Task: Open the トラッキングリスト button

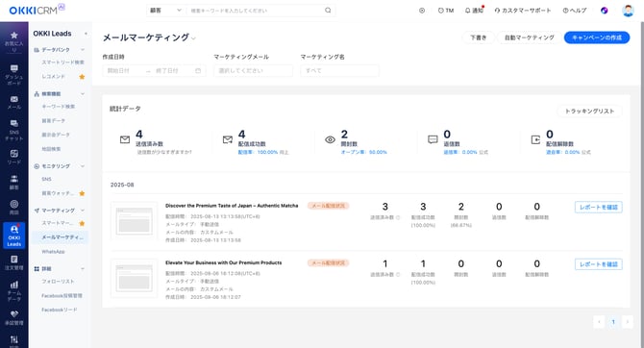Action: pos(589,111)
